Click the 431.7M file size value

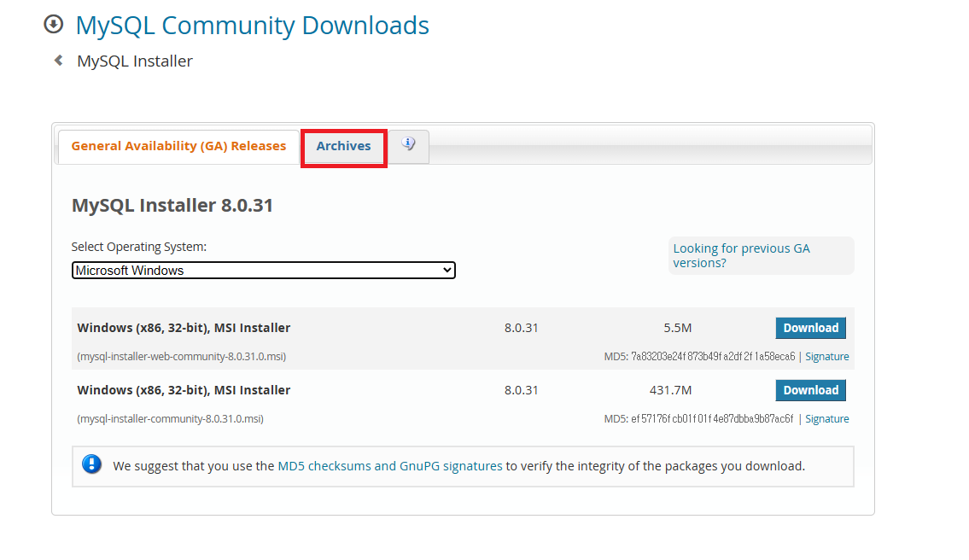(x=670, y=390)
